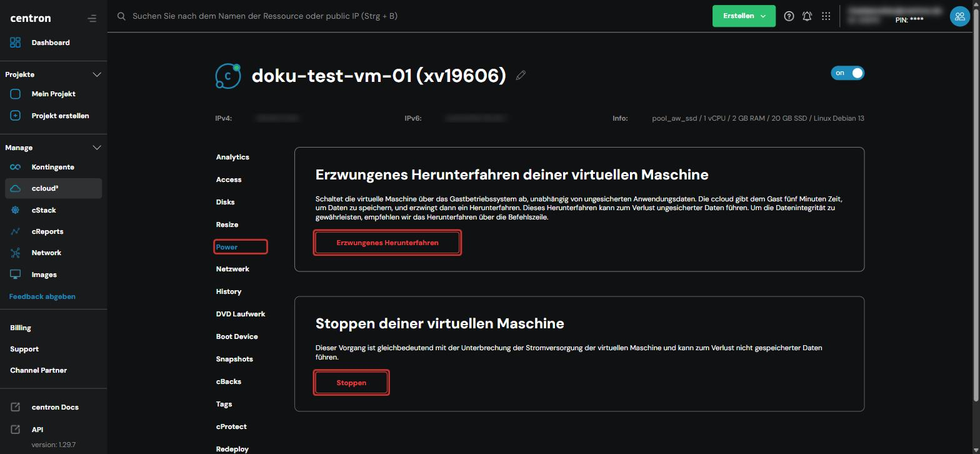This screenshot has height=454, width=980.
Task: Open centron Docs external link icon
Action: pyautogui.click(x=16, y=407)
